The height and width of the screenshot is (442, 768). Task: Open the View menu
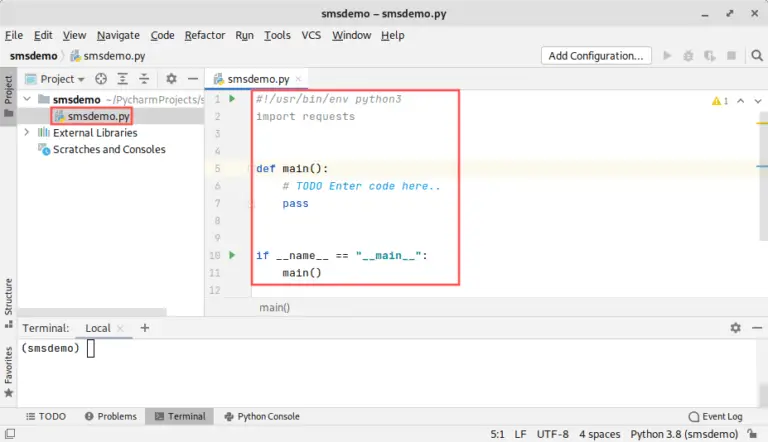pos(74,35)
